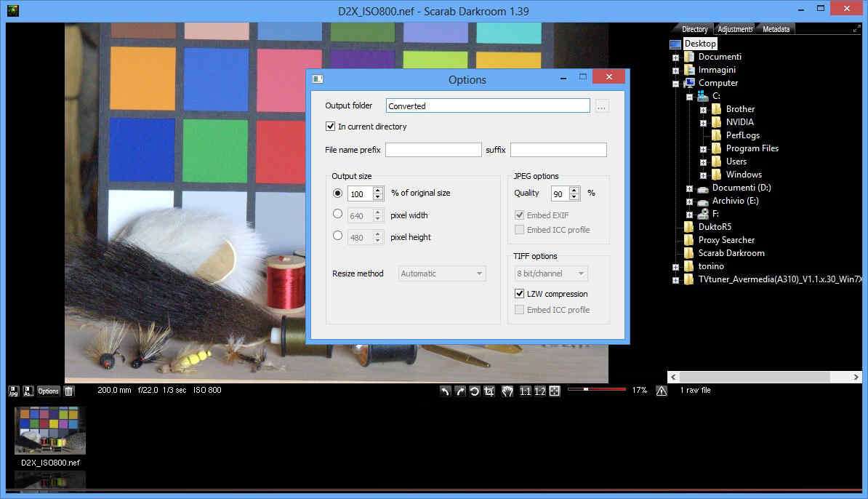868x499 pixels.
Task: Select the crop tool icon
Action: click(489, 391)
